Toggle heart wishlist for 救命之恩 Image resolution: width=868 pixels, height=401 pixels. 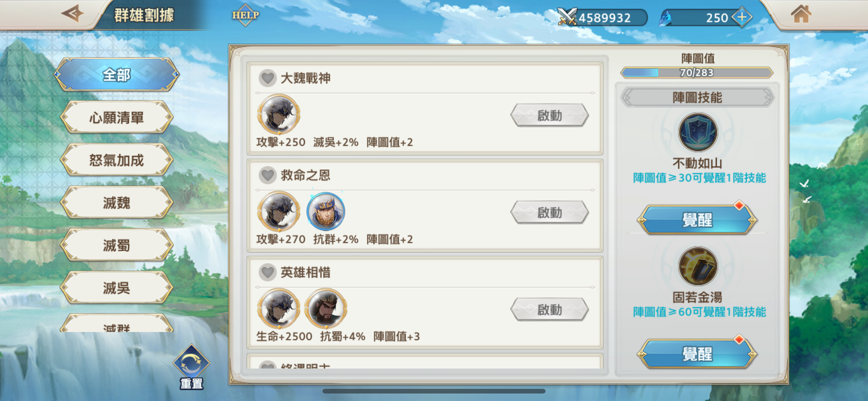267,175
